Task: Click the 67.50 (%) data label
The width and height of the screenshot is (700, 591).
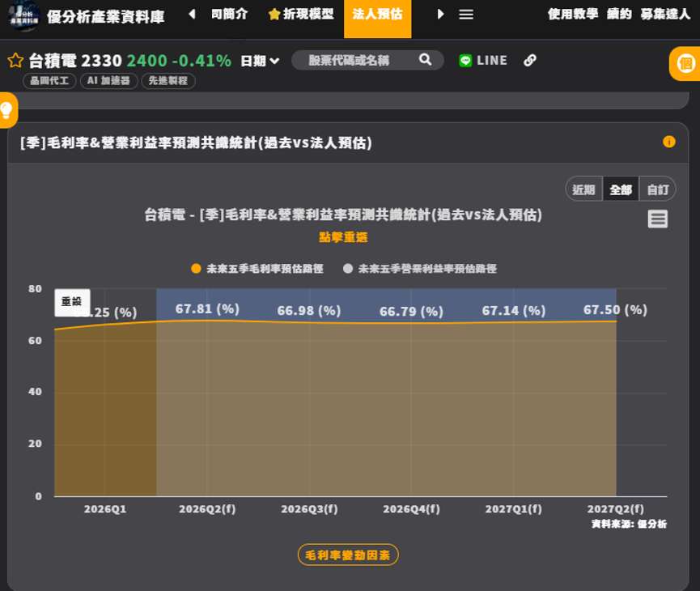Action: coord(615,309)
